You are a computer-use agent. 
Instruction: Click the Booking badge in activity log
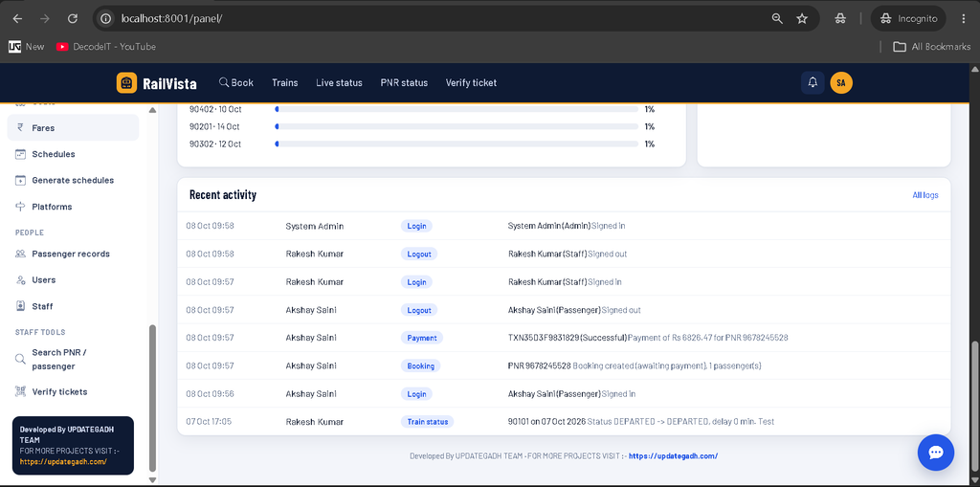[x=421, y=365]
